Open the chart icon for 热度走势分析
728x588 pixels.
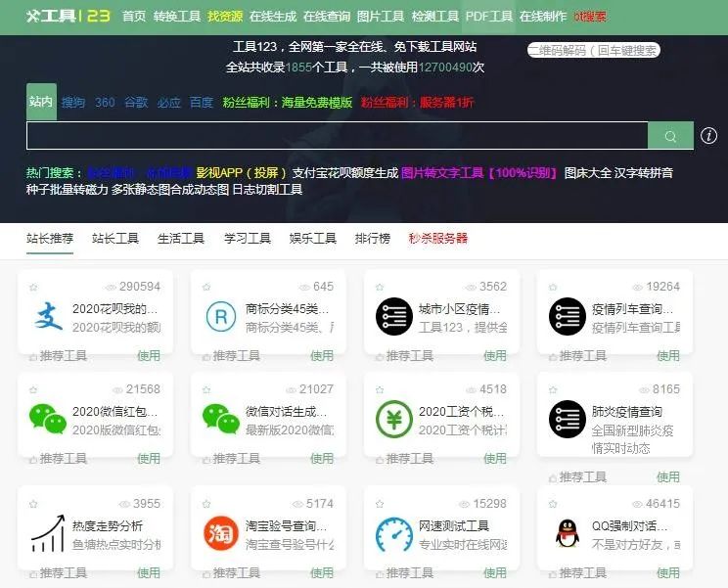(x=48, y=533)
